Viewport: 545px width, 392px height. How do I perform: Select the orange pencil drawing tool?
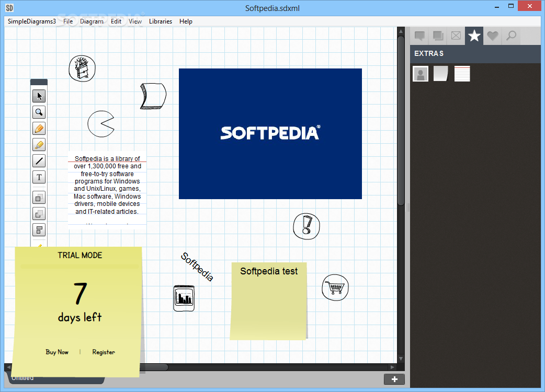[x=39, y=129]
